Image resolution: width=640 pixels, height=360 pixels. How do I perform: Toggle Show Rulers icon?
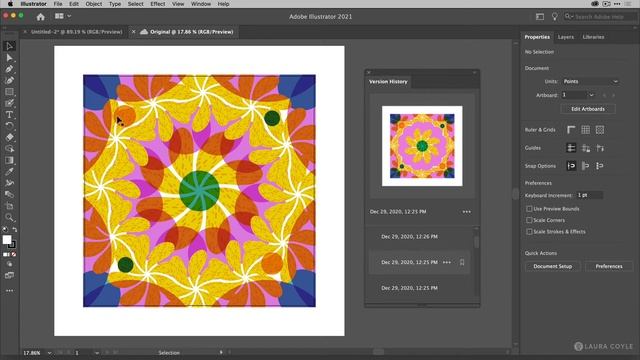(x=571, y=130)
